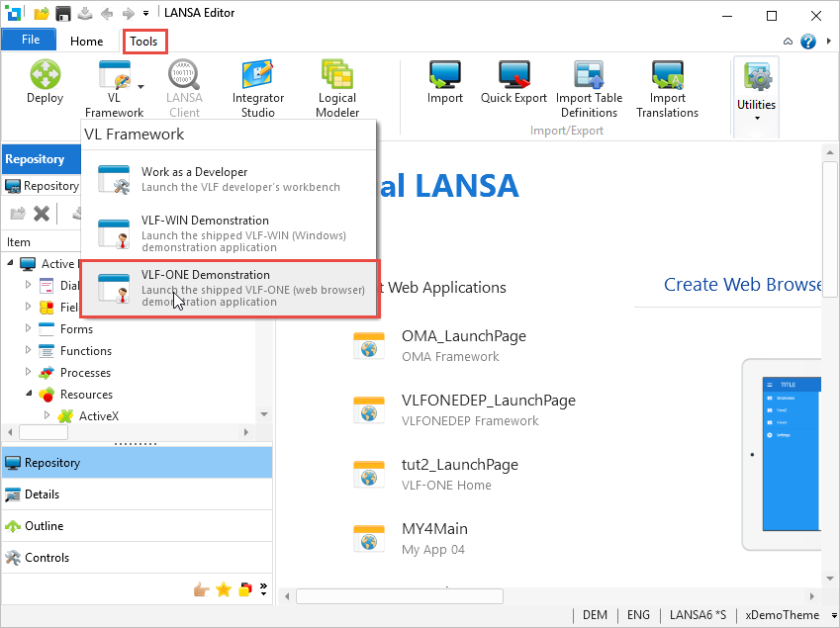Viewport: 840px width, 628px height.
Task: Open the File tab
Action: pyautogui.click(x=29, y=41)
